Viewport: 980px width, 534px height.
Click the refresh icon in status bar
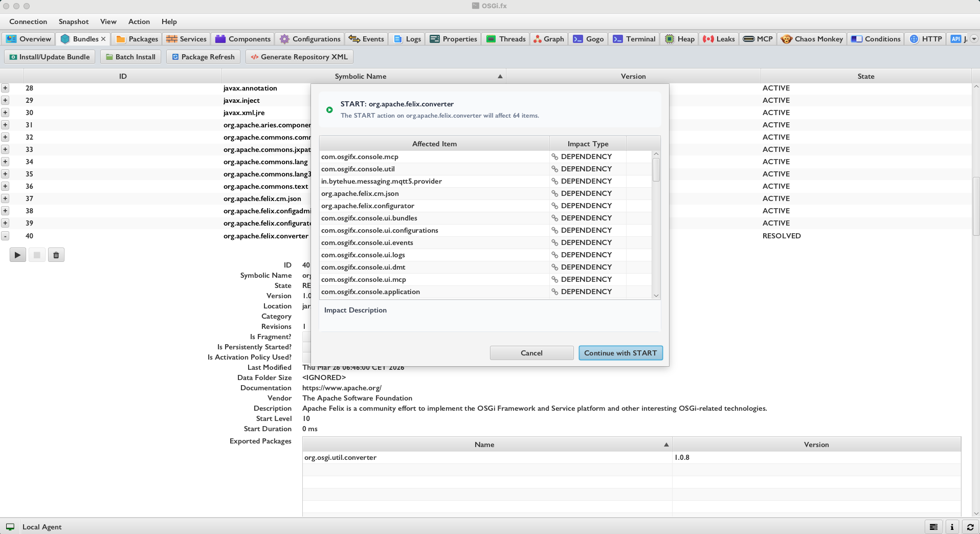click(x=970, y=527)
